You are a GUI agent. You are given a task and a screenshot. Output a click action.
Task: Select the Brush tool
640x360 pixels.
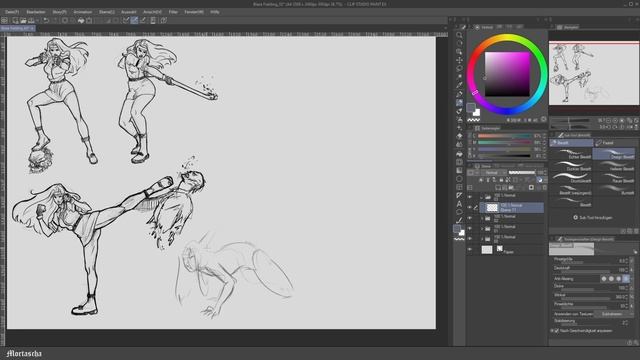459,111
